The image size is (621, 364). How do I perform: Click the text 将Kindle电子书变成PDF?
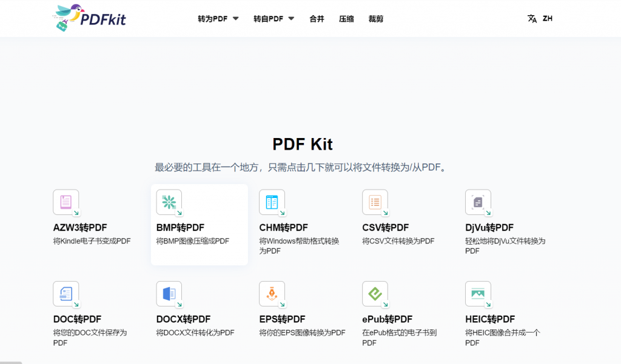tap(92, 241)
